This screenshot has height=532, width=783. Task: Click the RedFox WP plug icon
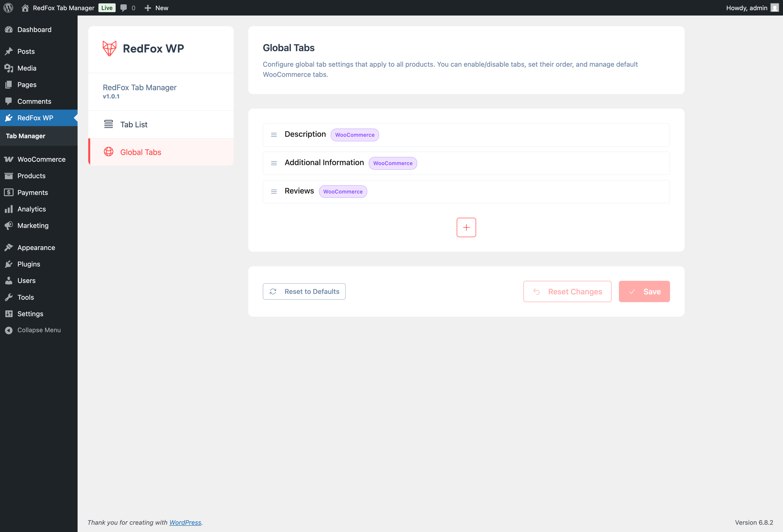9,118
